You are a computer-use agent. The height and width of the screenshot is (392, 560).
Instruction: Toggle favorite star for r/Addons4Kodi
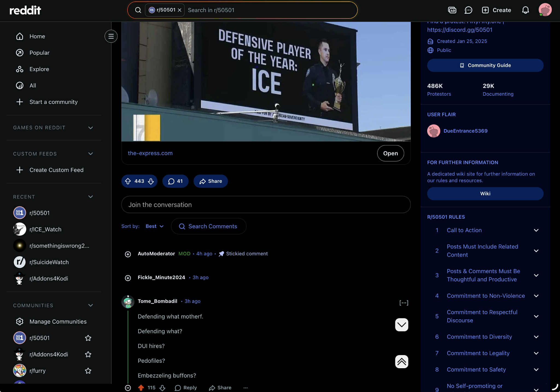click(88, 354)
